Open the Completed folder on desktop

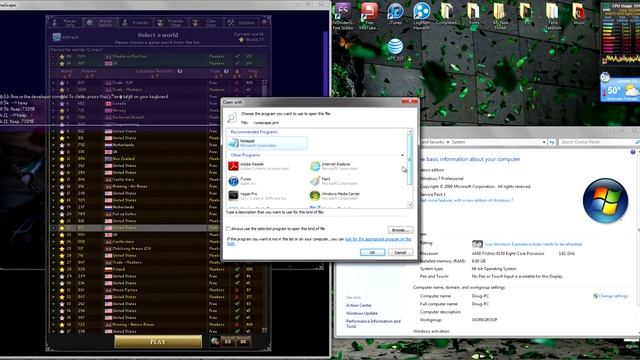tap(447, 14)
